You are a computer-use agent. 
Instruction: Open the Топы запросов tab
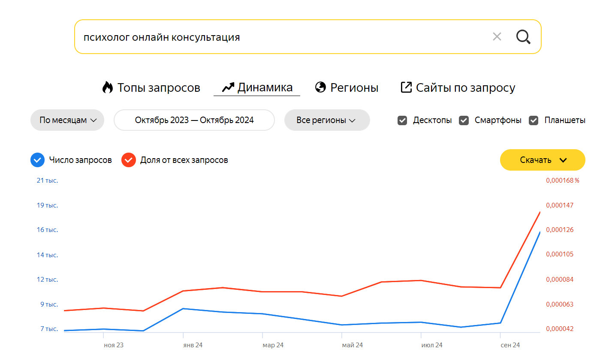coord(151,87)
